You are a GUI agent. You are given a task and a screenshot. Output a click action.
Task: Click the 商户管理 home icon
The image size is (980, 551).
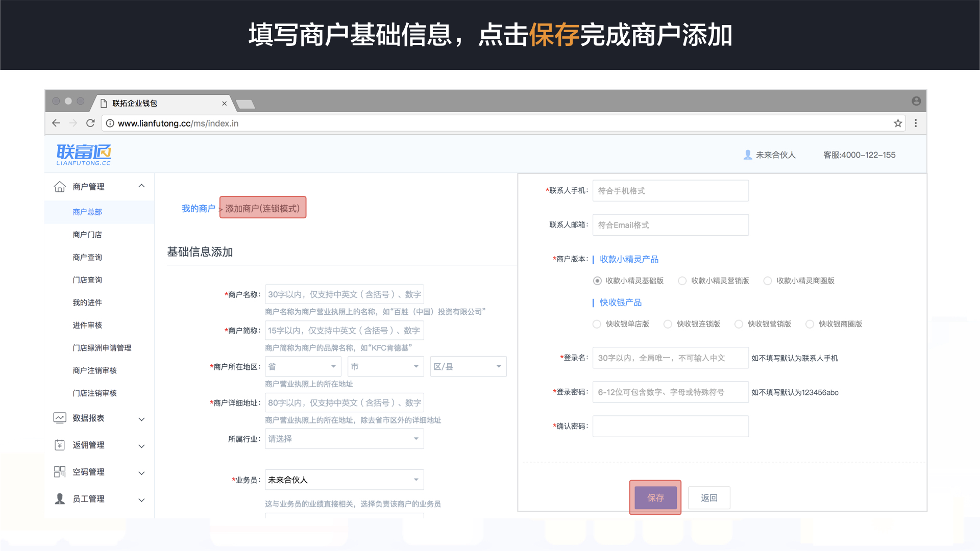[60, 187]
